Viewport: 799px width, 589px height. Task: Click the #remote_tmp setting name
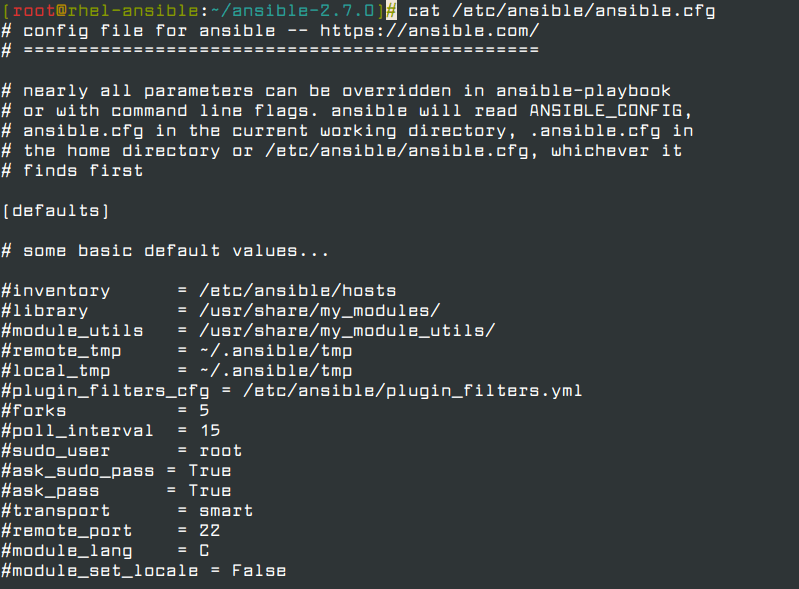tap(56, 351)
